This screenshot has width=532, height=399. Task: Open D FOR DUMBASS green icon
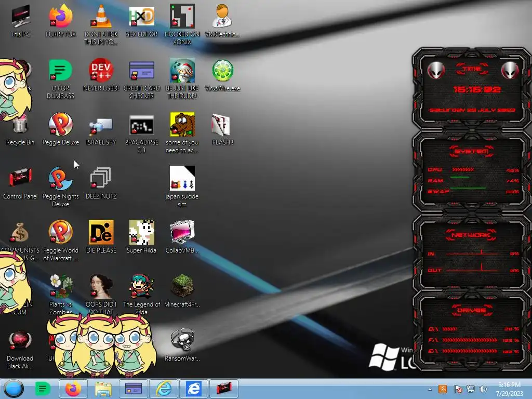pos(60,79)
